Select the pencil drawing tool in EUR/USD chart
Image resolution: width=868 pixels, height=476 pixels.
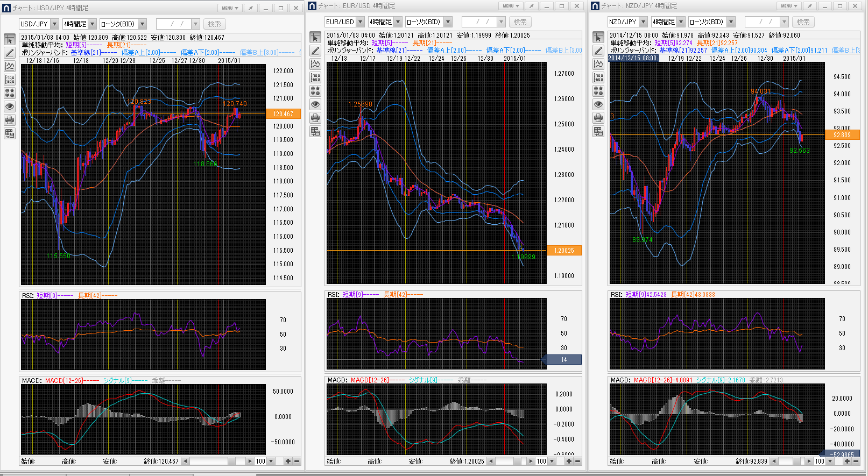315,51
